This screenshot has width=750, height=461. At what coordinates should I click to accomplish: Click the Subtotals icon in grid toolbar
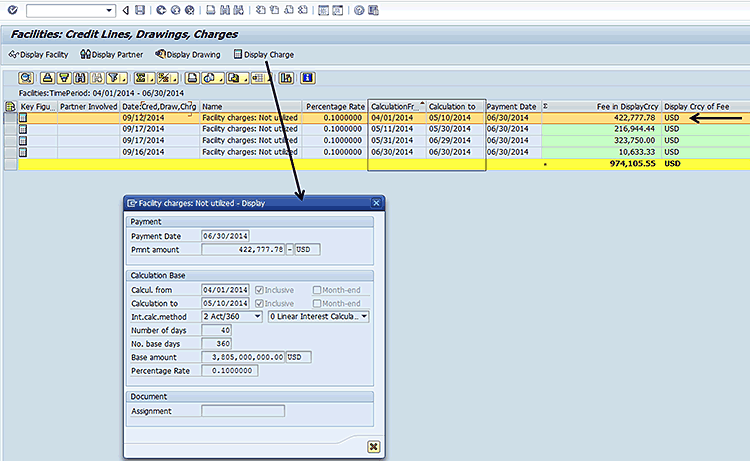point(166,78)
